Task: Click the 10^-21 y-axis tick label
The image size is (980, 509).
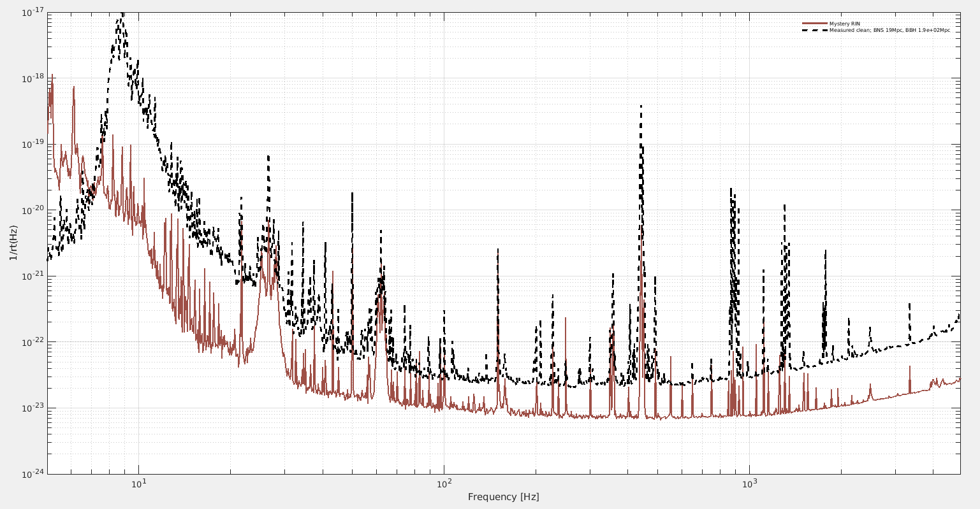Action: tap(32, 276)
